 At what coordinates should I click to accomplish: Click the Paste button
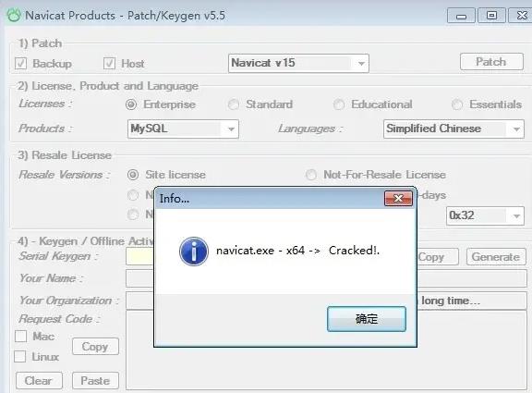[95, 380]
